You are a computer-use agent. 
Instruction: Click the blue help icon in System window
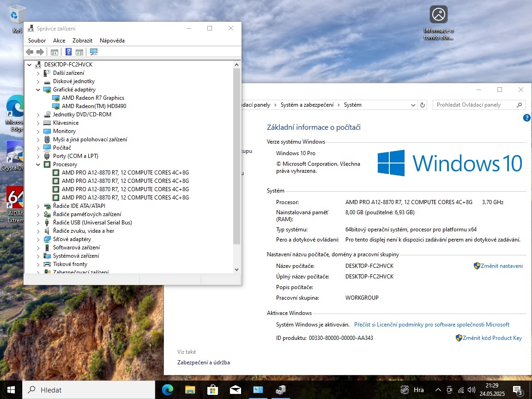526,118
